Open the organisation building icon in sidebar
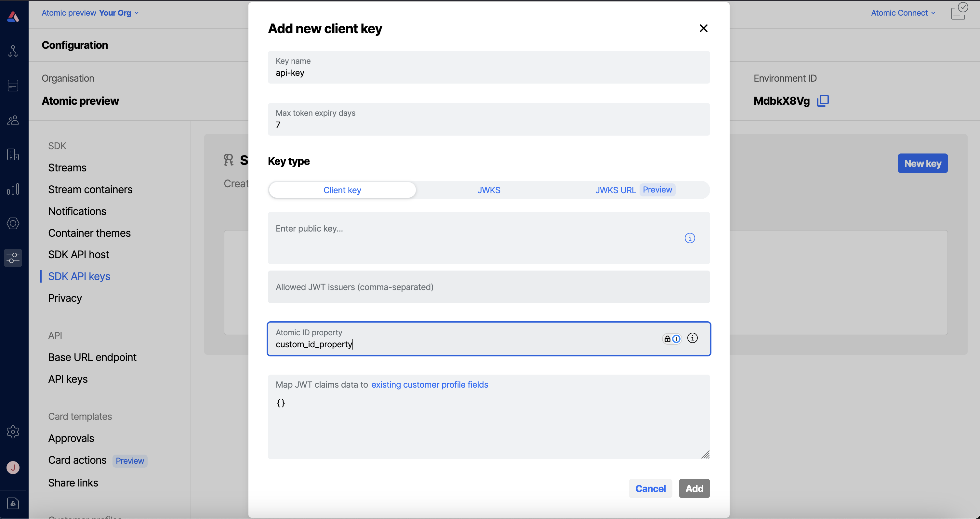 [x=13, y=154]
